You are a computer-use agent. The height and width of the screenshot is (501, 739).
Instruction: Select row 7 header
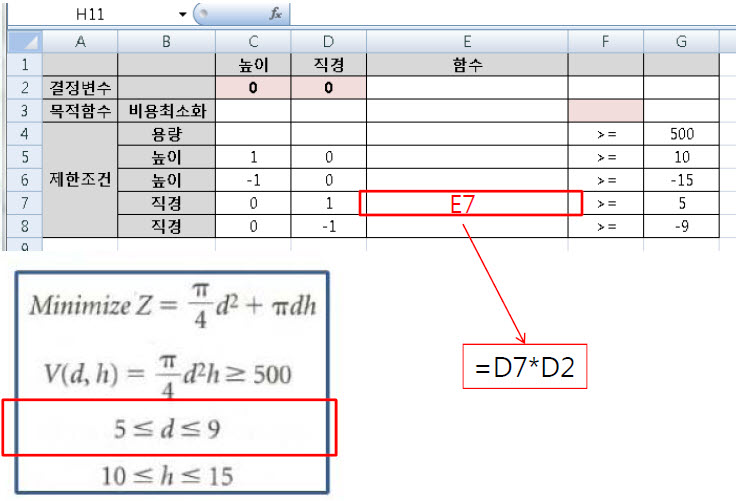25,203
